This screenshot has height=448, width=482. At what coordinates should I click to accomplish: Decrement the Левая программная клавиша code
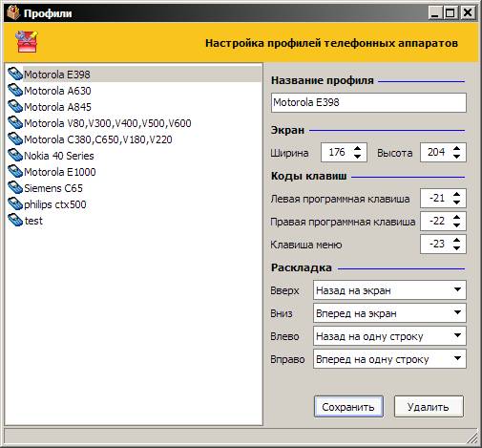pos(457,203)
